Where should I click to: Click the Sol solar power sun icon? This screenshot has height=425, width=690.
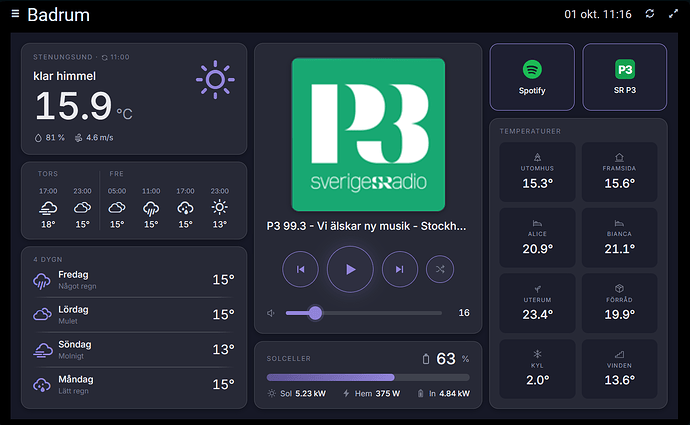click(272, 393)
